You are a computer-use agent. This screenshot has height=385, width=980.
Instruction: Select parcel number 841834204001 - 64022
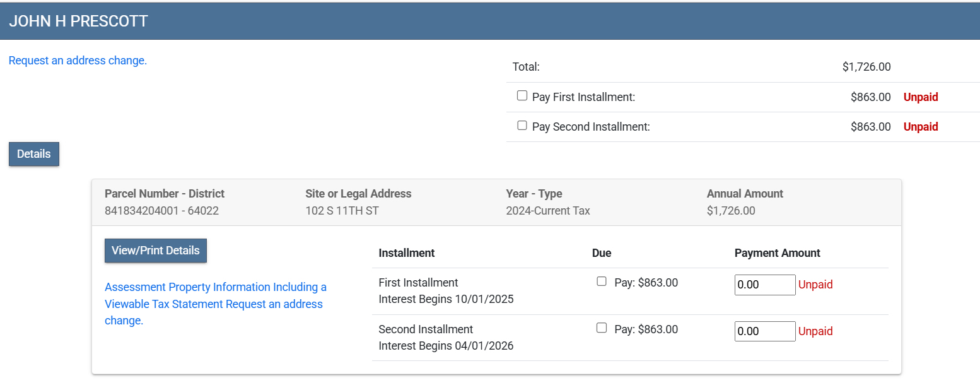coord(161,211)
